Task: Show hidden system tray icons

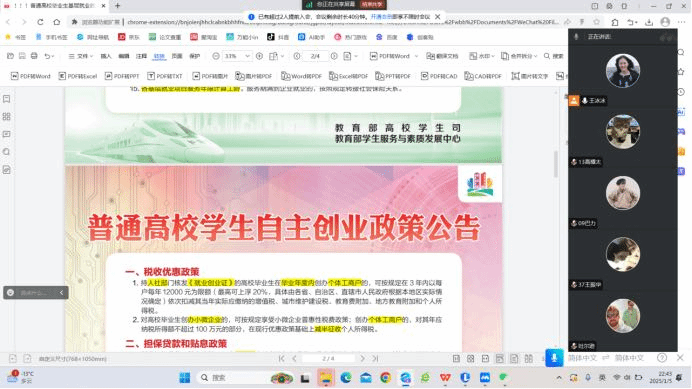Action: [x=559, y=378]
